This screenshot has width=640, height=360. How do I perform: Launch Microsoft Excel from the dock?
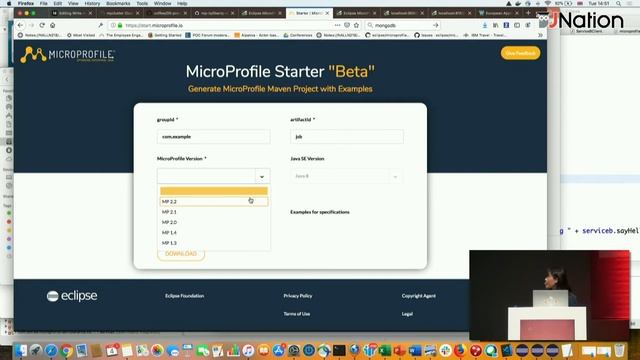384,350
